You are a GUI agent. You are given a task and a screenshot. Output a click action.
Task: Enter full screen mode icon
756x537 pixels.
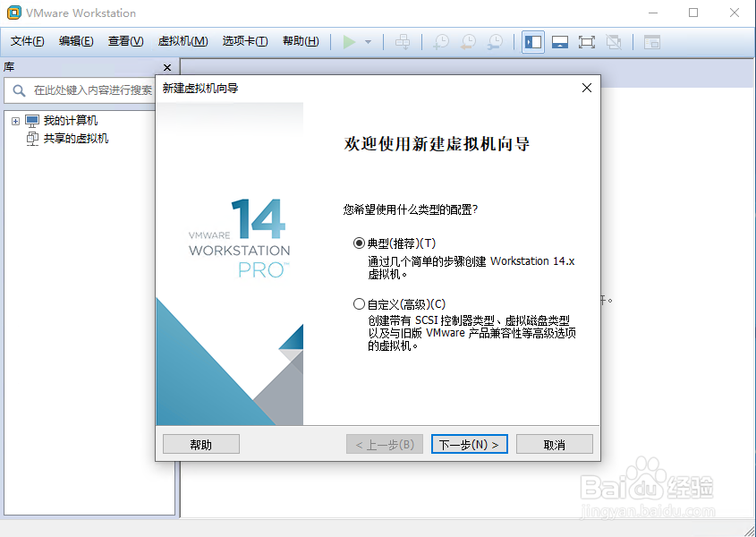point(586,41)
